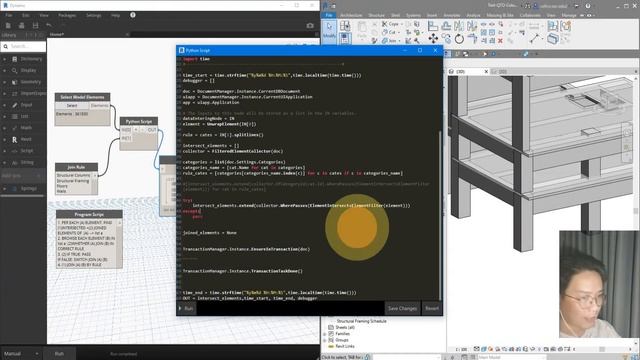Click the Trim/Extend corner tool in Revit

(472, 39)
